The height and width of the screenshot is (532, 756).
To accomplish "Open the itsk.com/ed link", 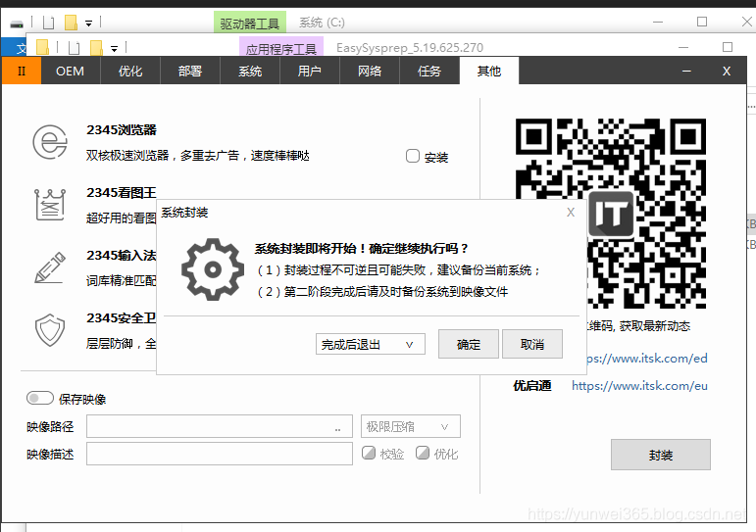I will pos(647,359).
